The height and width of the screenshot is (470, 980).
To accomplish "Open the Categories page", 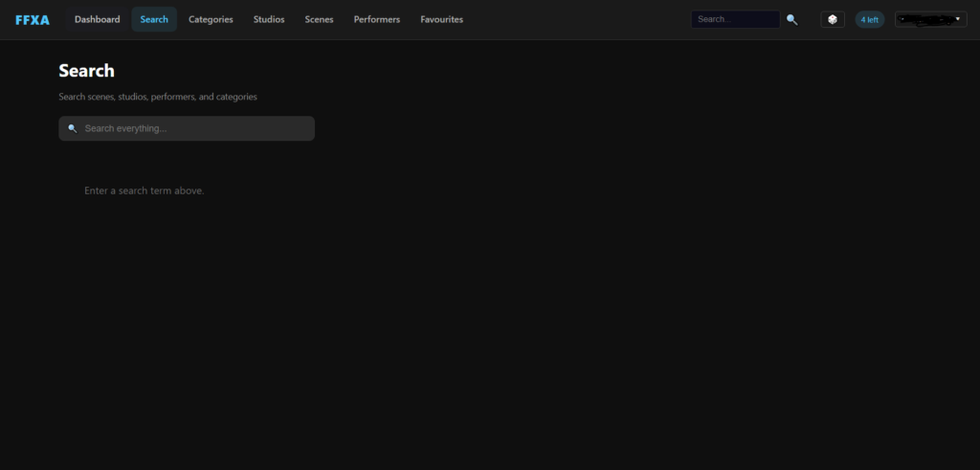I will pyautogui.click(x=211, y=19).
